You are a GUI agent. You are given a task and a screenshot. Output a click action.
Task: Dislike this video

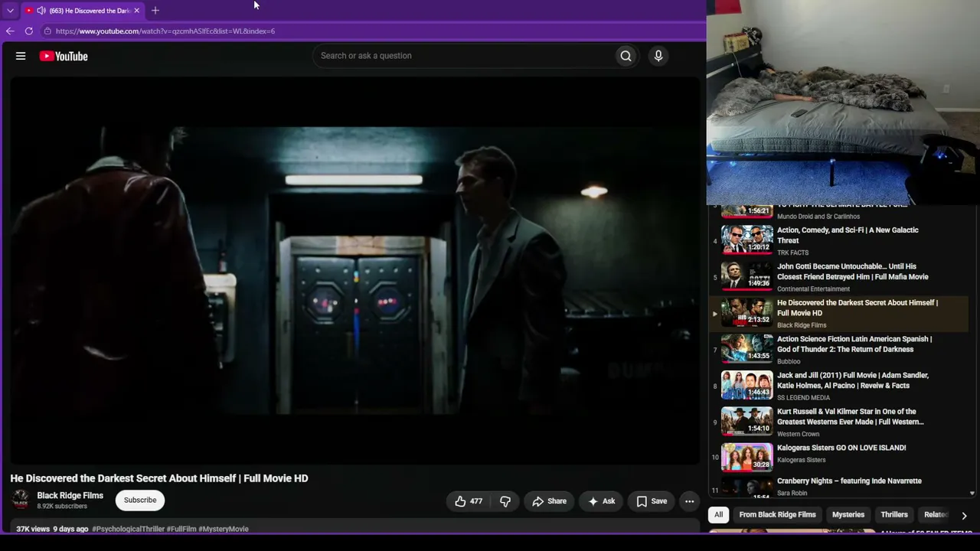pos(505,501)
